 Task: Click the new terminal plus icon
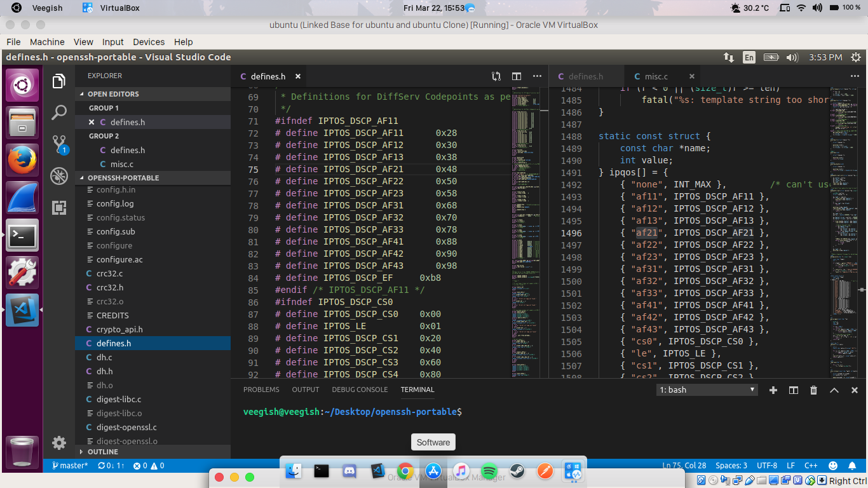pos(773,390)
